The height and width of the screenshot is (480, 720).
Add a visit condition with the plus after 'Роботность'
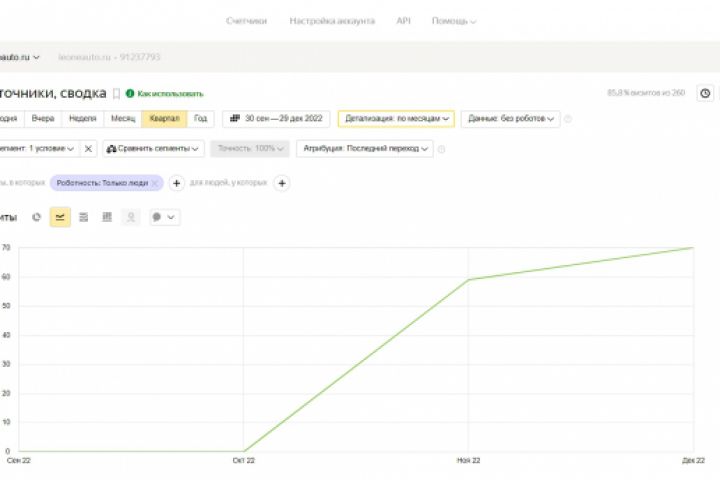point(176,183)
